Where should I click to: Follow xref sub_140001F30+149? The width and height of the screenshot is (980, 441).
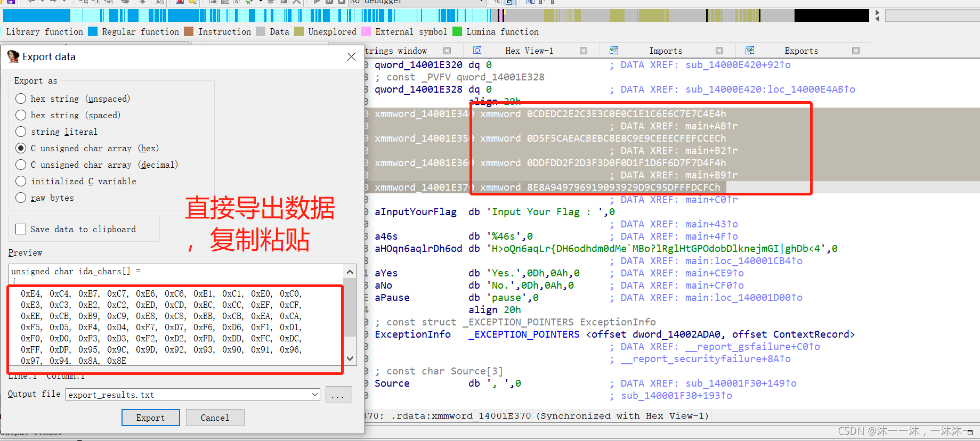pos(741,383)
